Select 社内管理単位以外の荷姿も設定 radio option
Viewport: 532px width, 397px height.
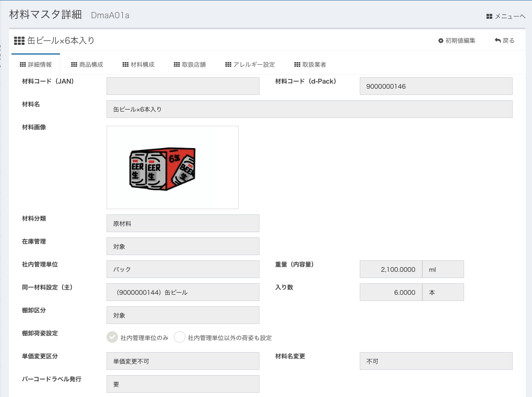[180, 338]
